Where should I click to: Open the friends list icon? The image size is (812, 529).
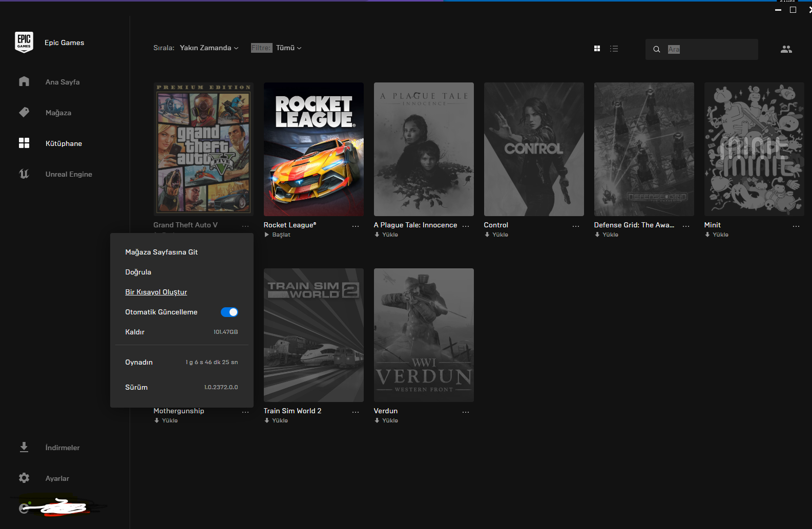point(786,49)
